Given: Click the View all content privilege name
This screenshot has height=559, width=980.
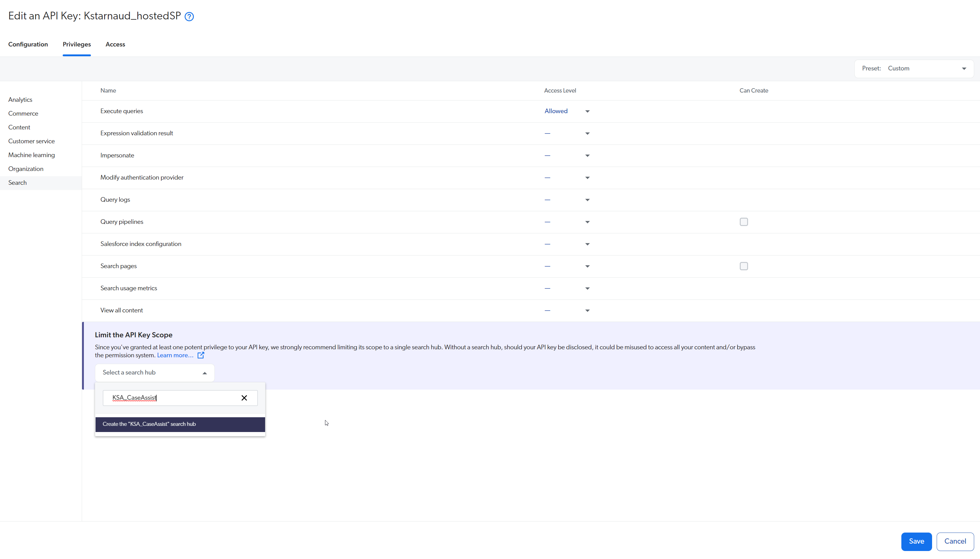Looking at the screenshot, I should point(122,311).
